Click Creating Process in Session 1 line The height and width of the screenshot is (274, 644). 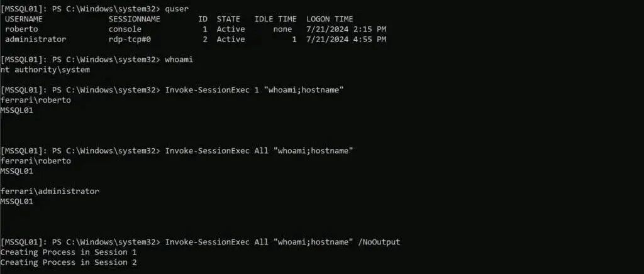(x=68, y=252)
